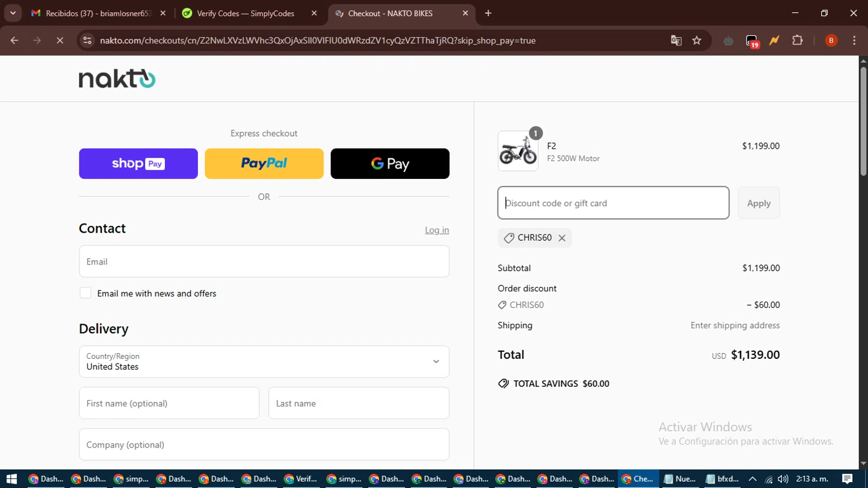Select the Checkout - NAKTO BIKES tab

(x=401, y=13)
